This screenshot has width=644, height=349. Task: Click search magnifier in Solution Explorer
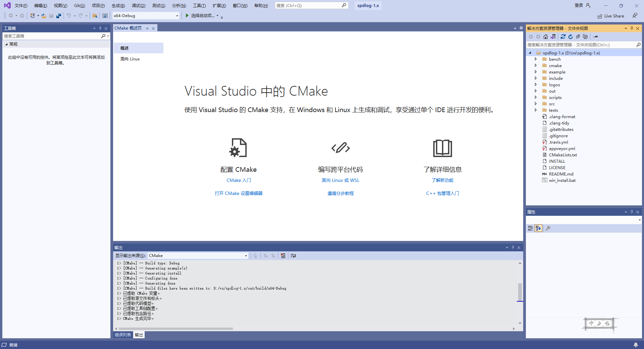(638, 45)
